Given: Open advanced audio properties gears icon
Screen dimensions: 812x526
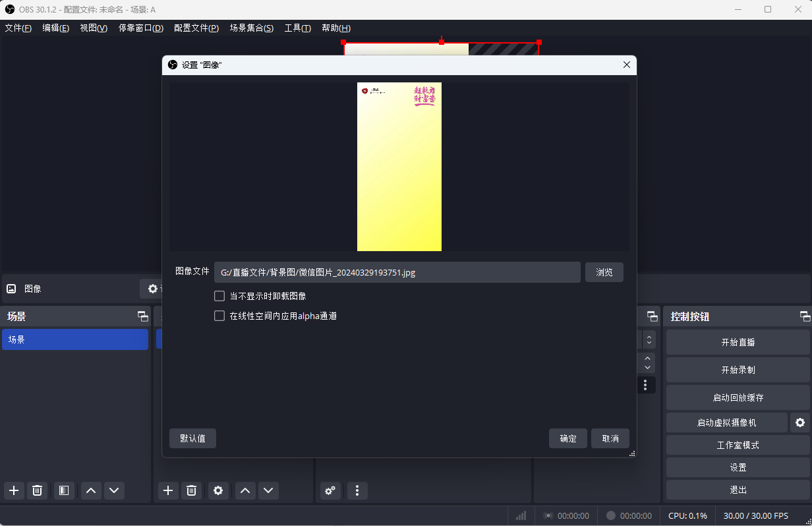Looking at the screenshot, I should coord(330,490).
